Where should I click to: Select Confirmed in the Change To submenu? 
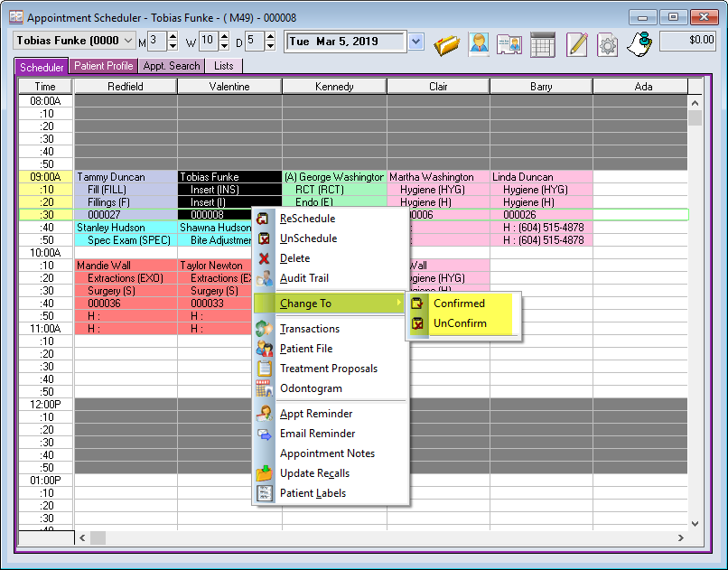click(459, 304)
